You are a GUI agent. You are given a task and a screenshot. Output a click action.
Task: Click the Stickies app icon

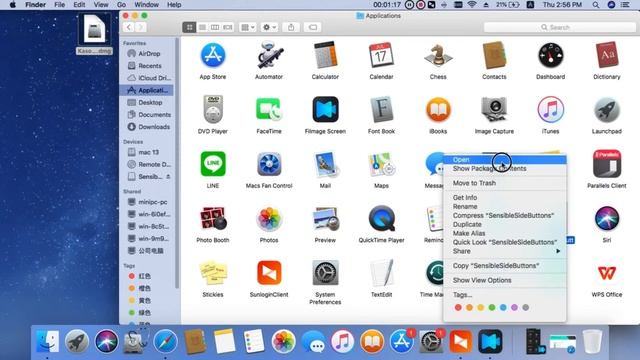coord(213,273)
